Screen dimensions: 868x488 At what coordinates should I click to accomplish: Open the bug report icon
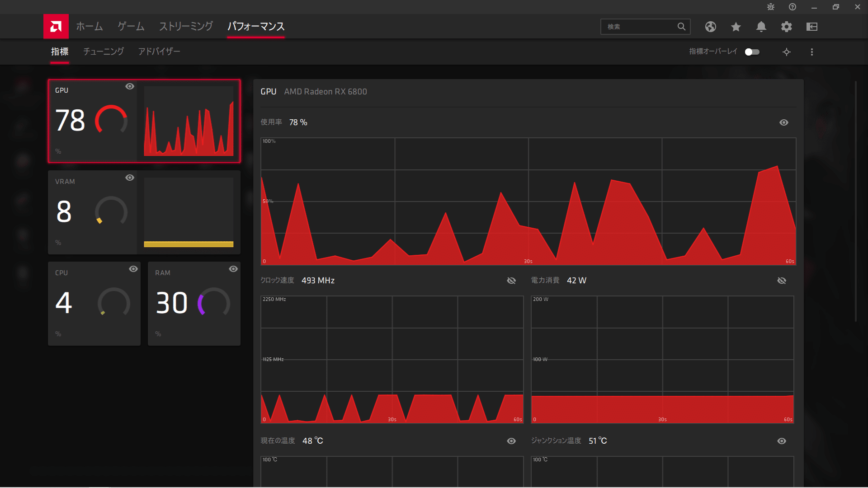click(771, 7)
